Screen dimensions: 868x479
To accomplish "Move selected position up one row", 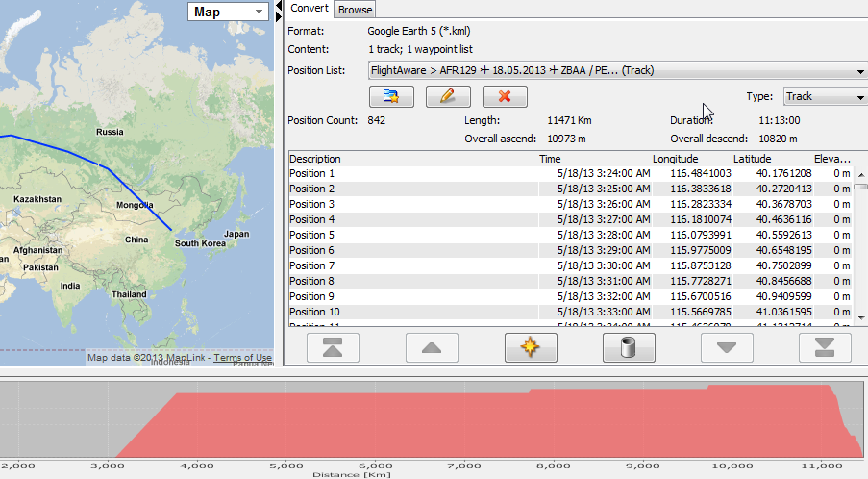I will pyautogui.click(x=432, y=348).
